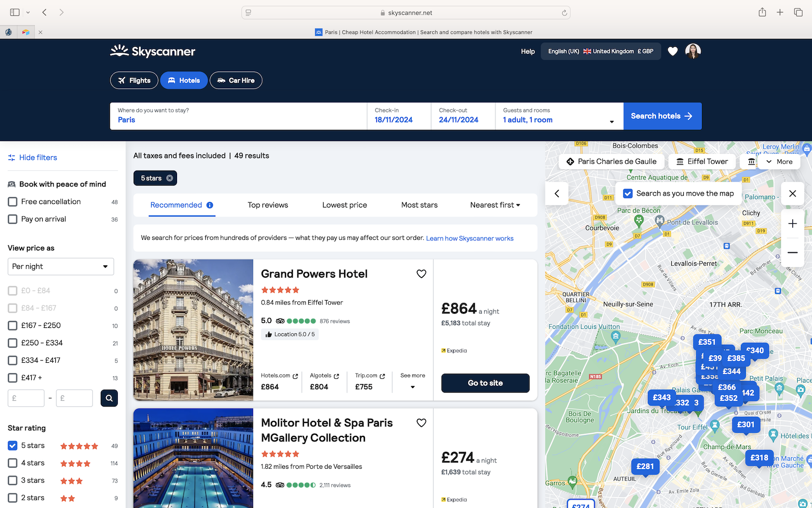Share the current page
The height and width of the screenshot is (508, 812).
[x=762, y=12]
